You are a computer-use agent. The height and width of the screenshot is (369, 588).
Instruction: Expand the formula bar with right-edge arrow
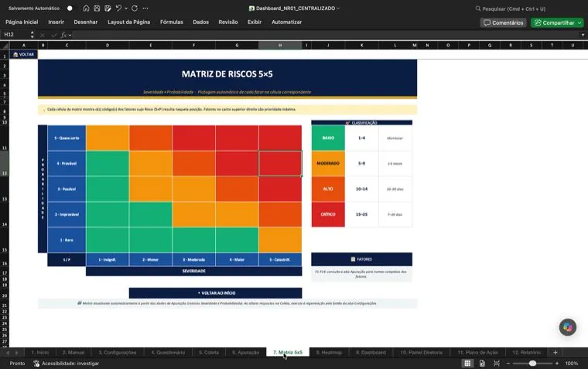pyautogui.click(x=583, y=35)
